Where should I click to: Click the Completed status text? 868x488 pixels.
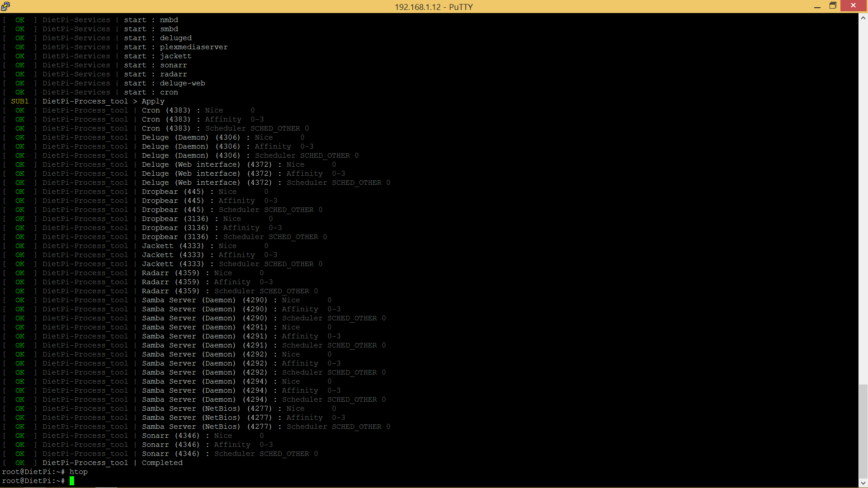coord(162,463)
